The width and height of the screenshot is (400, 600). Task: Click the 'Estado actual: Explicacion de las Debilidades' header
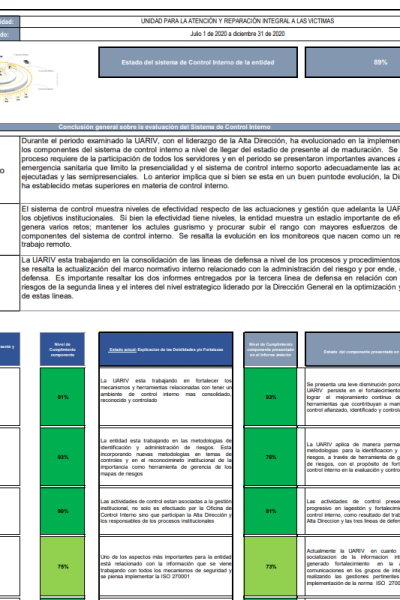pos(166,349)
